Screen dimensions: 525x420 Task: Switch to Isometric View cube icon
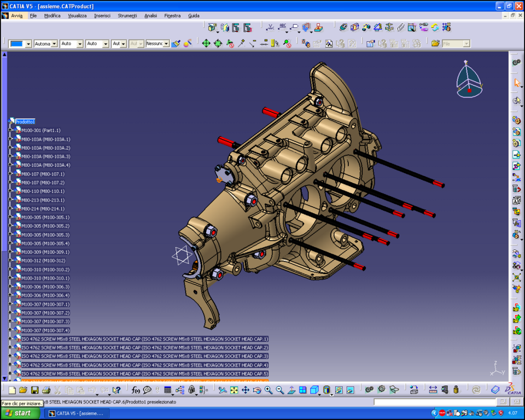(314, 390)
